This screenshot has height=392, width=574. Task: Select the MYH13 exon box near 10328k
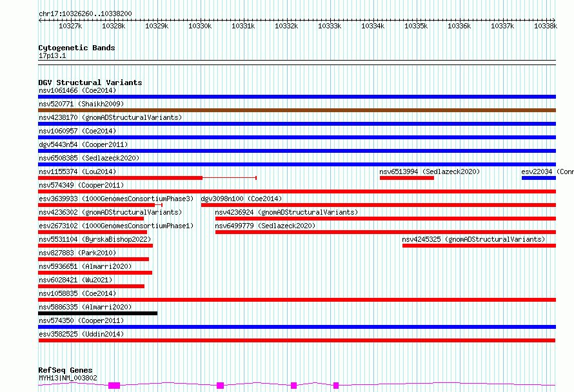click(x=114, y=386)
